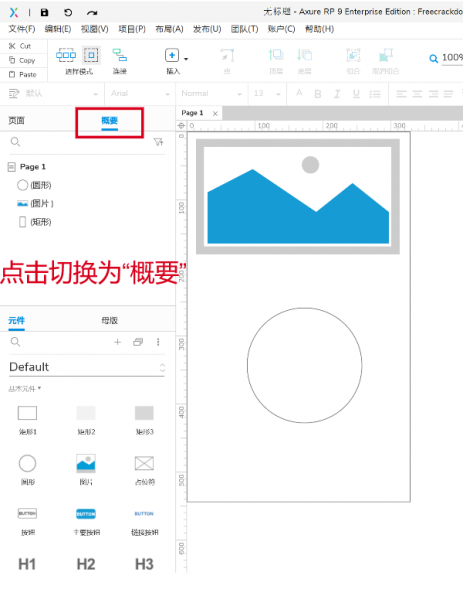Select the (图片) item in outline
This screenshot has height=600, width=463.
tap(35, 204)
